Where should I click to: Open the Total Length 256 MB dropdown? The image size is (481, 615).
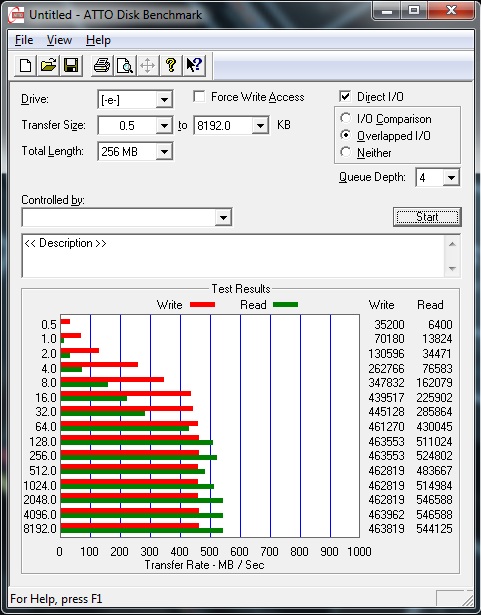[x=164, y=151]
